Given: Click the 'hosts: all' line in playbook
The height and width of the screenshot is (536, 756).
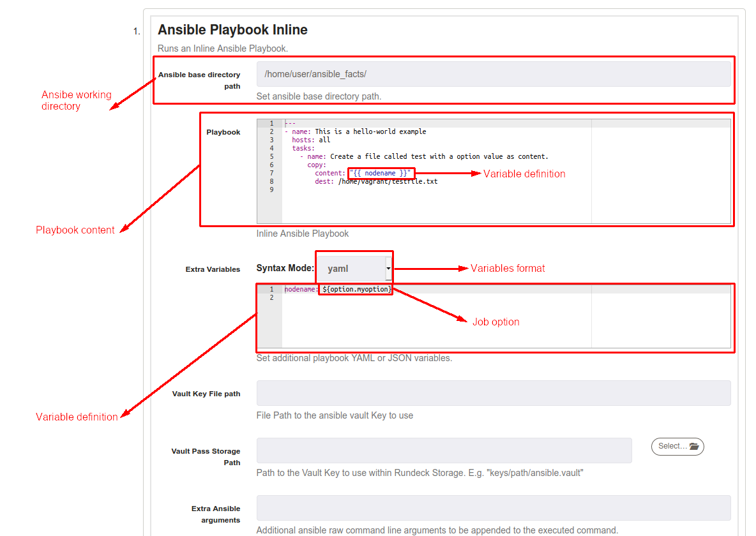Looking at the screenshot, I should [311, 140].
